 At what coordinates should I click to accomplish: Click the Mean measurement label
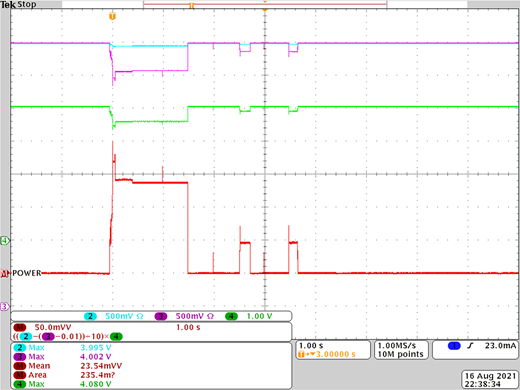(39, 366)
